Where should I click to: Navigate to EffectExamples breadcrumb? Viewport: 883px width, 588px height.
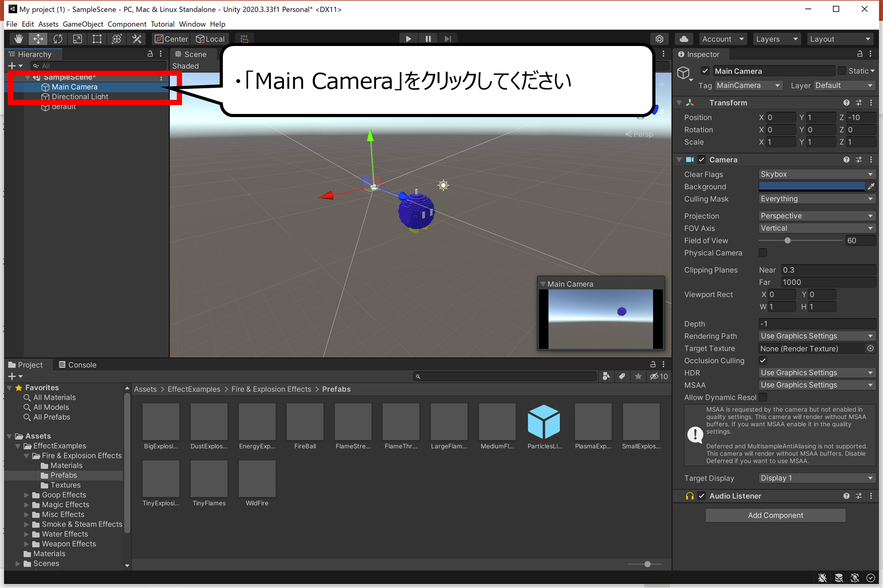[194, 389]
